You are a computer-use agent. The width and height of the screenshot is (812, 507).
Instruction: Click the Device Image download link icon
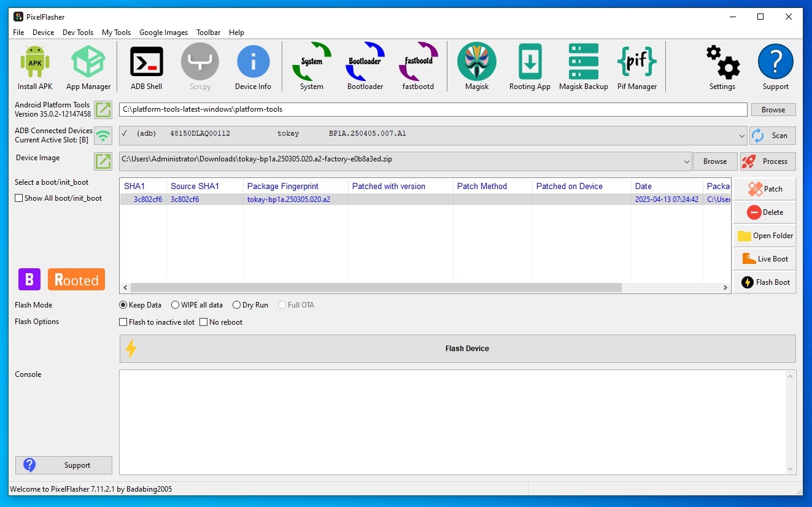point(103,161)
